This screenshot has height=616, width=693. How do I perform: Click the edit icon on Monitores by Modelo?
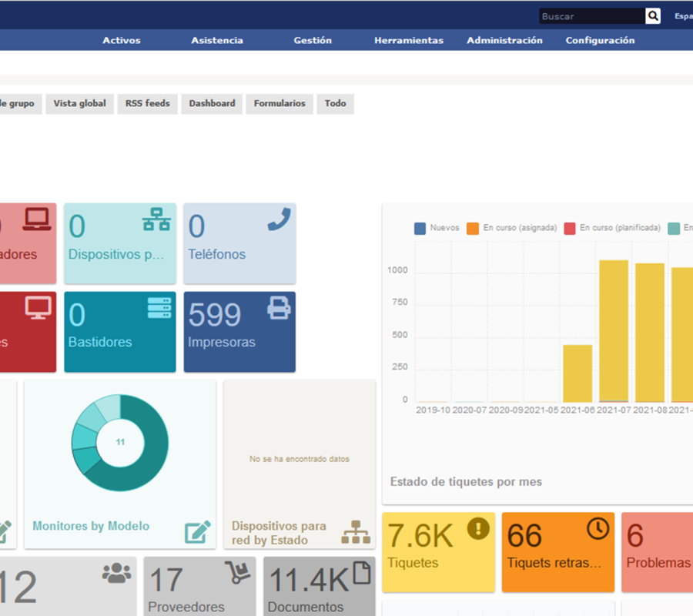198,531
